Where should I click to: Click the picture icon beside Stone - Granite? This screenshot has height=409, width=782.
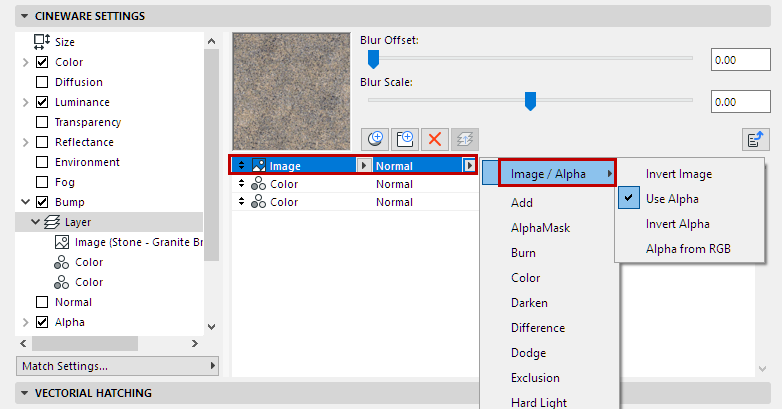(62, 242)
